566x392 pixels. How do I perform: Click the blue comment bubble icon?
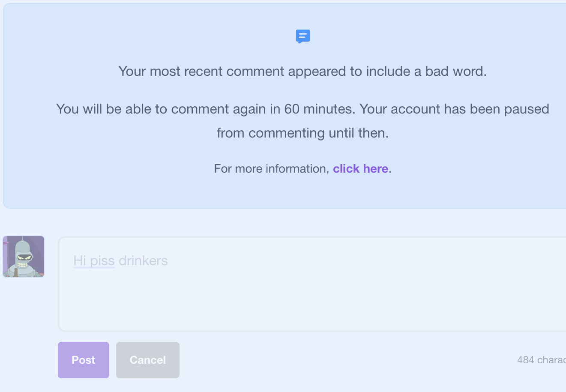pos(303,36)
